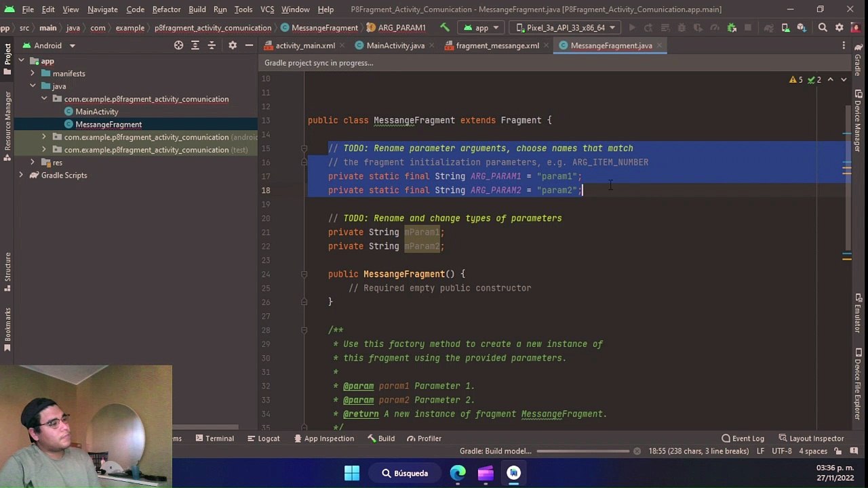Open the Event Log button
Image resolution: width=868 pixels, height=488 pixels.
click(743, 439)
